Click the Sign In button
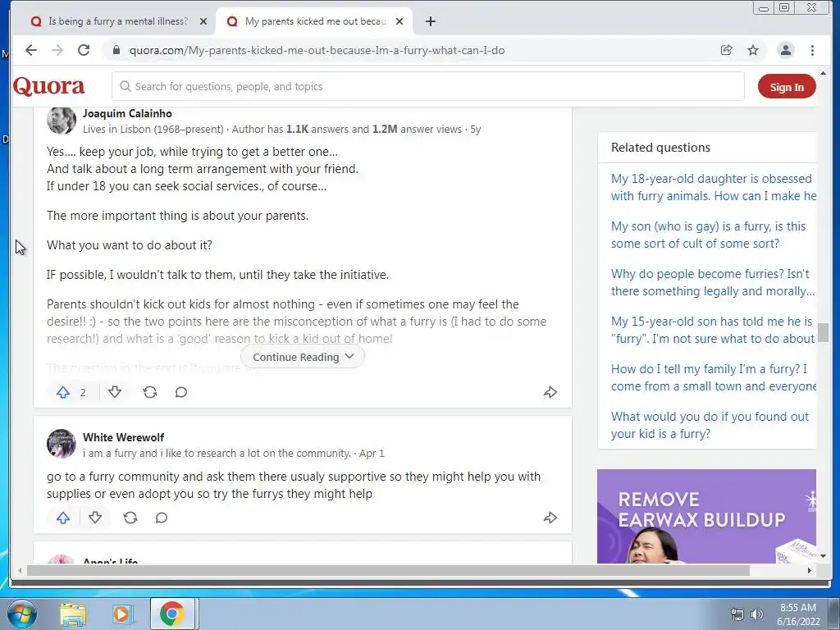Viewport: 840px width, 630px height. (x=787, y=87)
